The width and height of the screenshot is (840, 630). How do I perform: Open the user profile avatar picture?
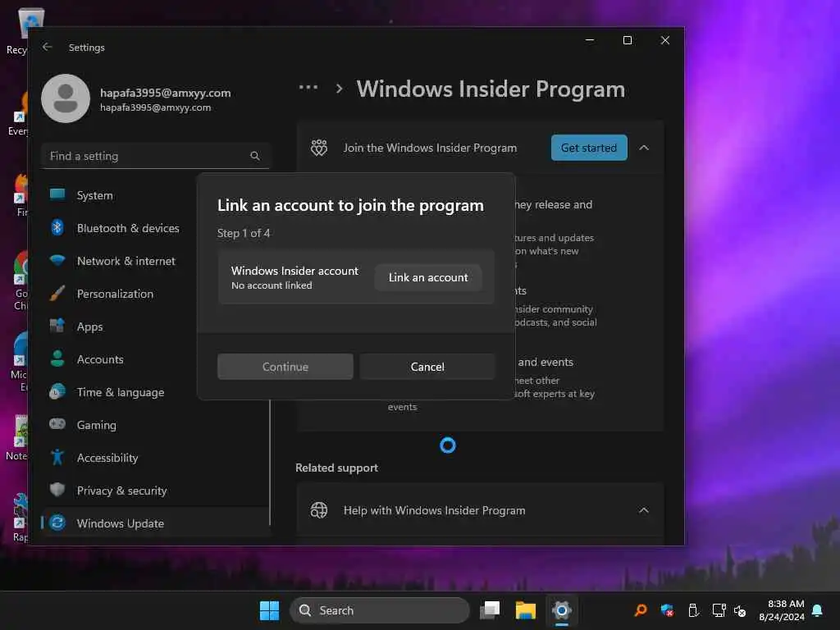66,98
